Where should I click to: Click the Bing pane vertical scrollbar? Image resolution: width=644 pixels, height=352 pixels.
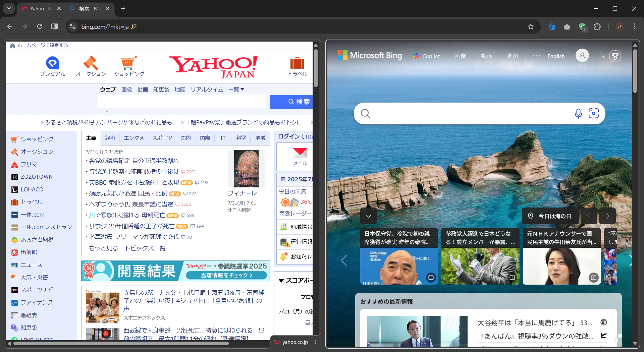635,70
